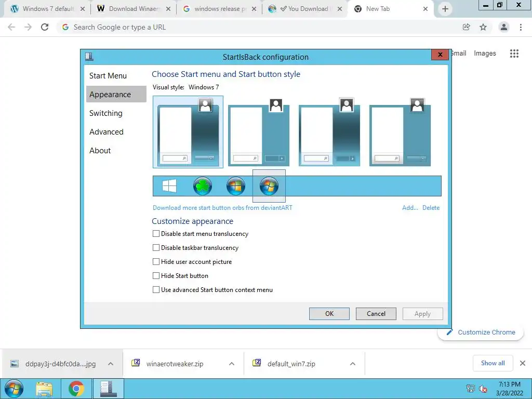
Task: Open the Images link on Google page
Action: [485, 54]
